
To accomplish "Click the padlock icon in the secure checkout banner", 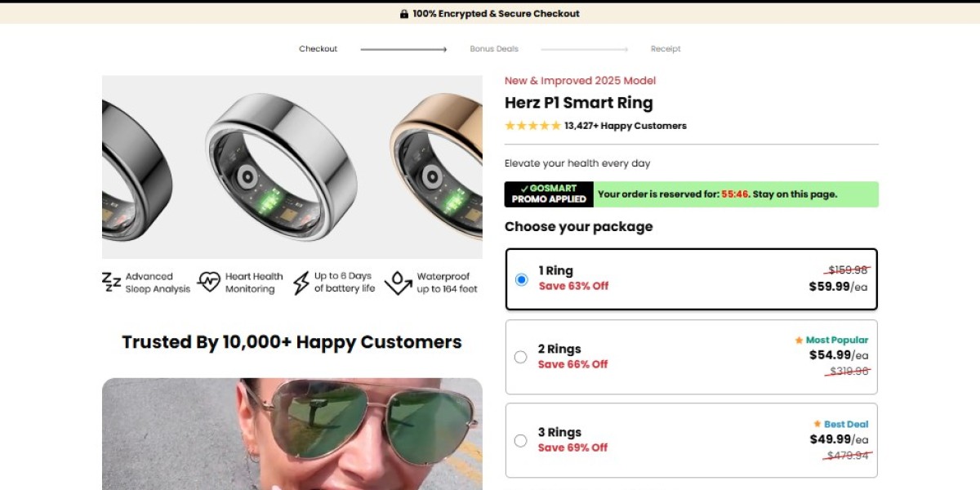I will (x=403, y=13).
